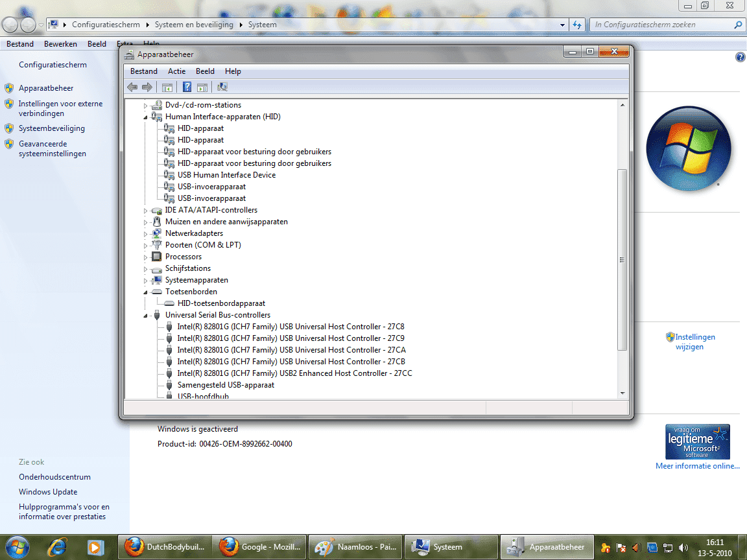The image size is (747, 560).
Task: Open the Beeld menu in Apparaatbeheer
Action: [x=205, y=71]
